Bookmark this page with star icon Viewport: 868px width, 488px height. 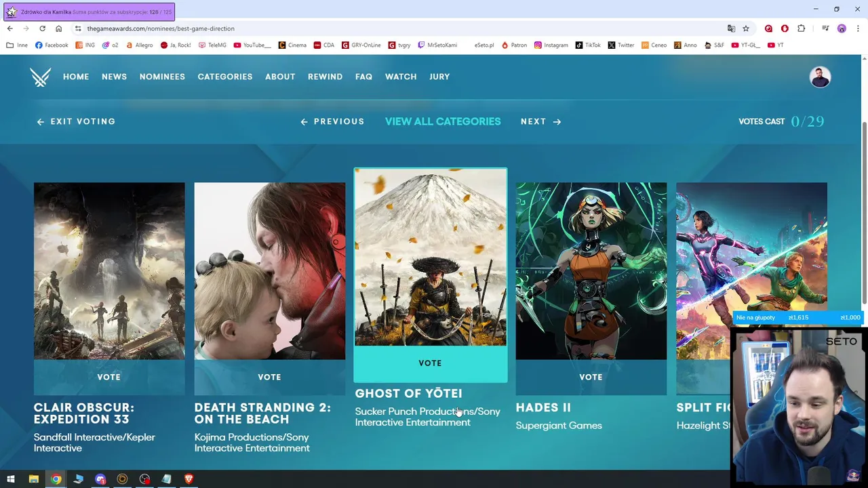pos(746,28)
